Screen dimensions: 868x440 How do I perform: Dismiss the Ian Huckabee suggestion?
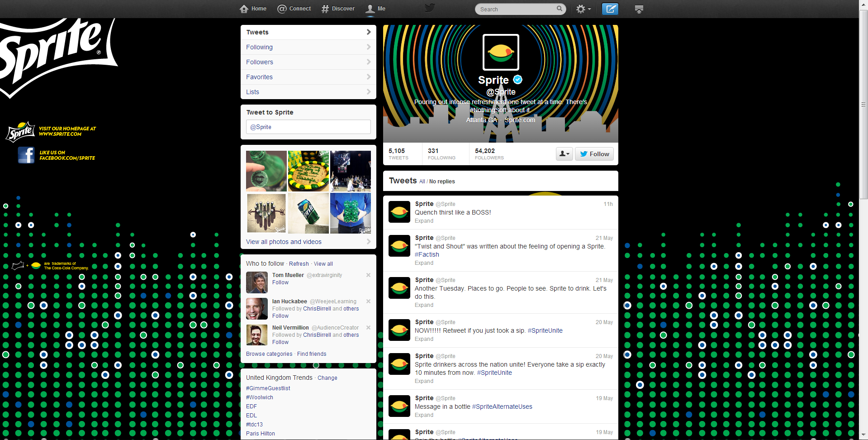[368, 301]
